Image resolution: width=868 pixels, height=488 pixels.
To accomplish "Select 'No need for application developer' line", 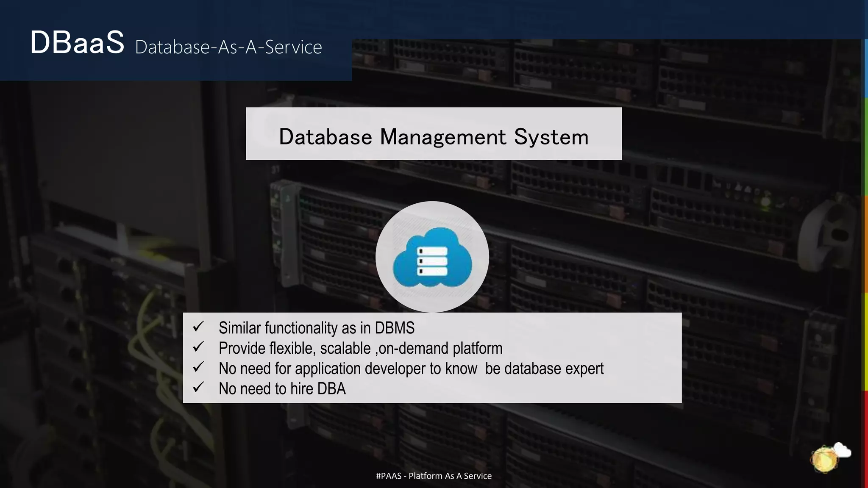I will coord(411,369).
